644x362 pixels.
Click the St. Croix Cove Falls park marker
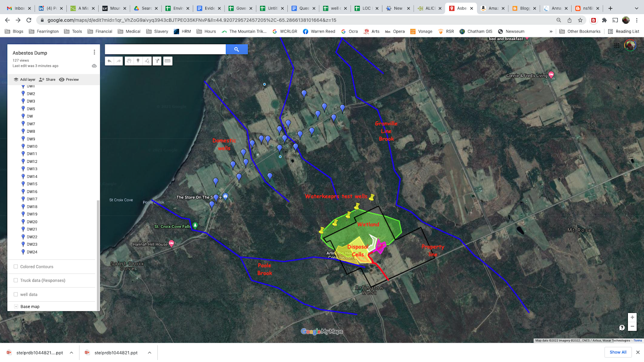(x=195, y=226)
